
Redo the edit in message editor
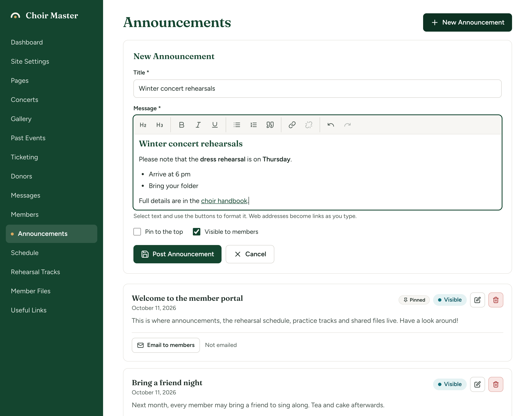click(x=347, y=125)
